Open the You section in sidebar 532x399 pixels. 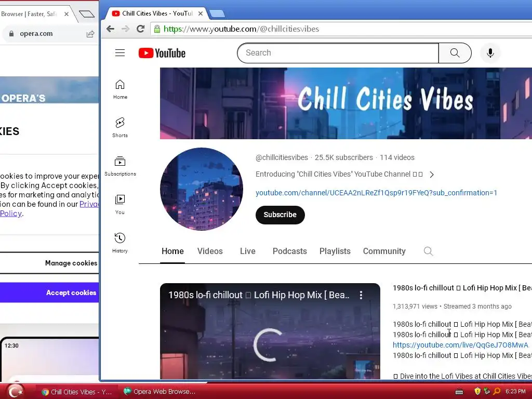[120, 205]
